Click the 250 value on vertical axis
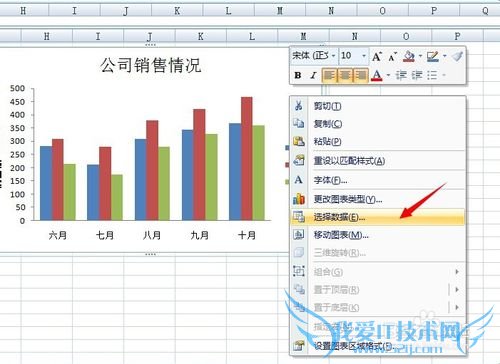 pos(18,154)
